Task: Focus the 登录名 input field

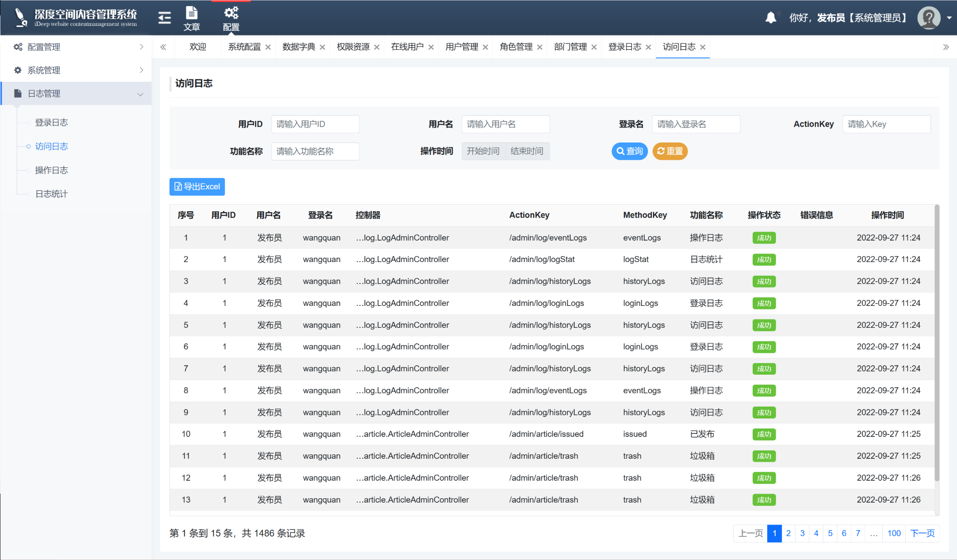Action: tap(696, 124)
